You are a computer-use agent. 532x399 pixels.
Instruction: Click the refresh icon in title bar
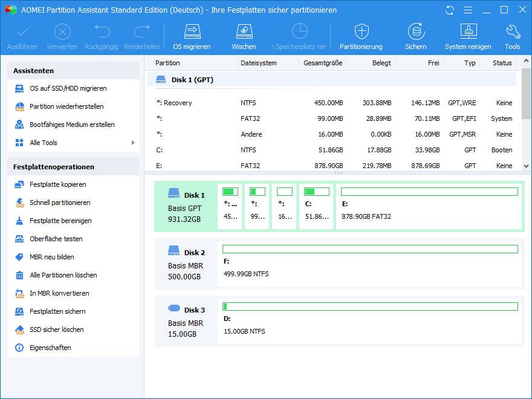click(x=449, y=10)
